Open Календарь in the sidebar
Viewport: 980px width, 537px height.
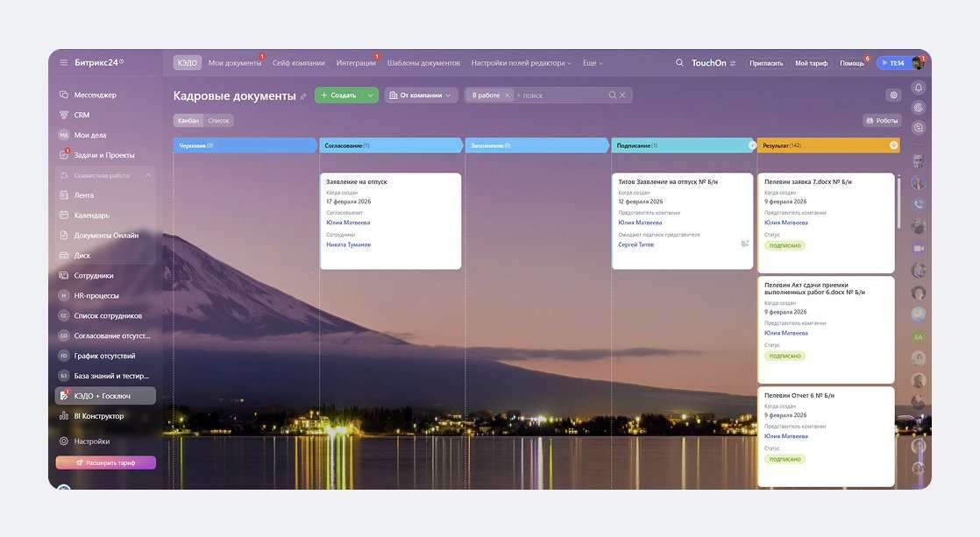pos(91,216)
